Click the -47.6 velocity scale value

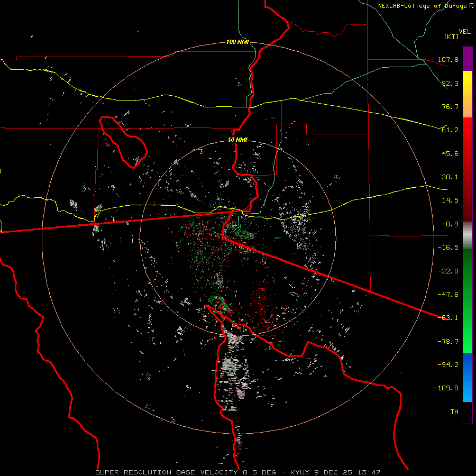[x=448, y=295]
